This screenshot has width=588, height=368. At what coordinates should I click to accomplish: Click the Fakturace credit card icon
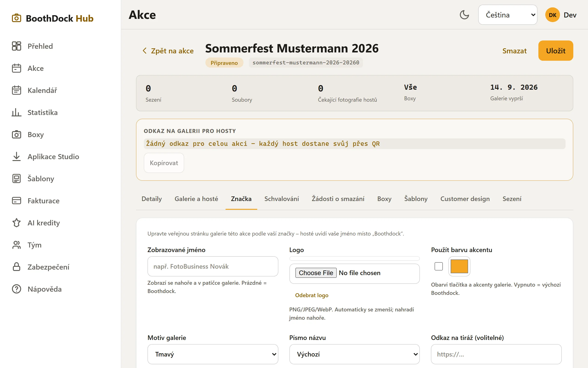click(17, 201)
